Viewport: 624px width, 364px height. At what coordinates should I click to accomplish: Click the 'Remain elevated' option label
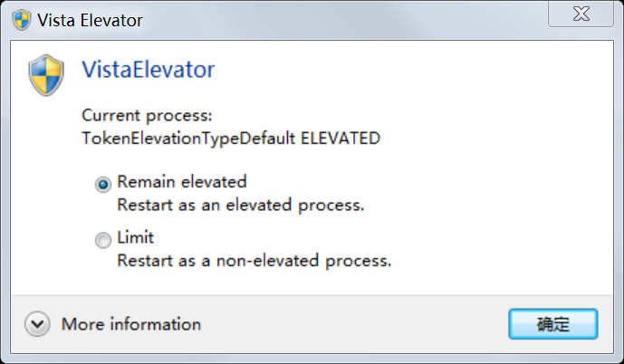coord(181,182)
